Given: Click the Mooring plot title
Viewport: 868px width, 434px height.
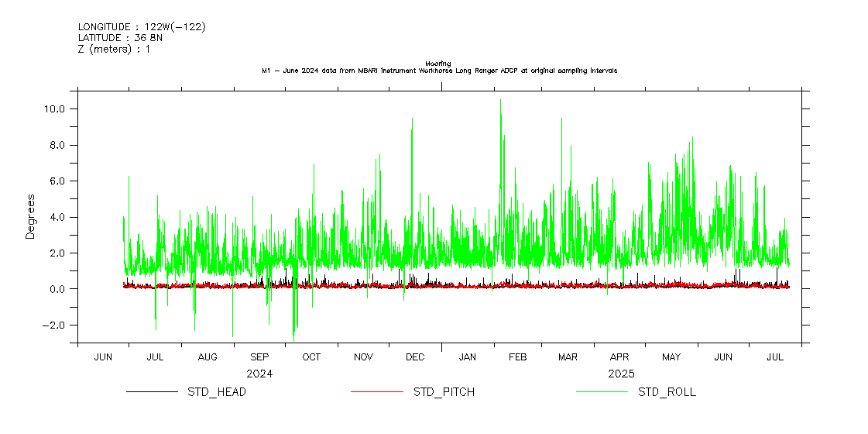Looking at the screenshot, I should pyautogui.click(x=439, y=64).
